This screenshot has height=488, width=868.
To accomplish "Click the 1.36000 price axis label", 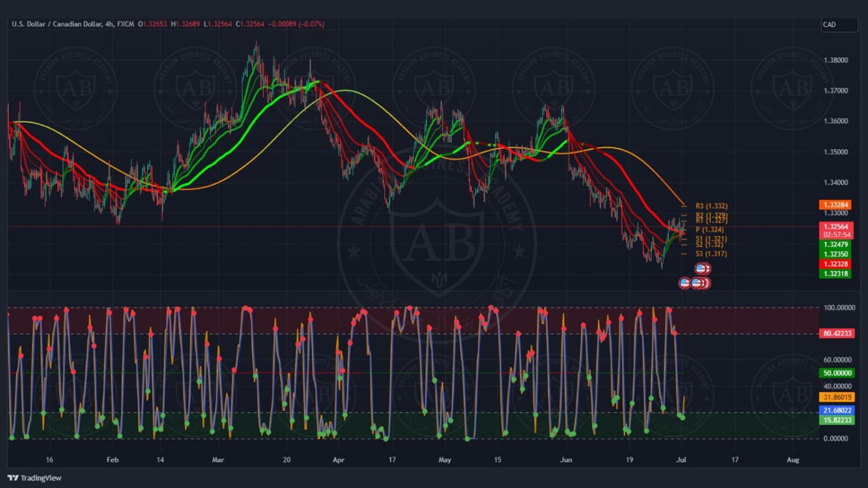I will click(x=836, y=121).
